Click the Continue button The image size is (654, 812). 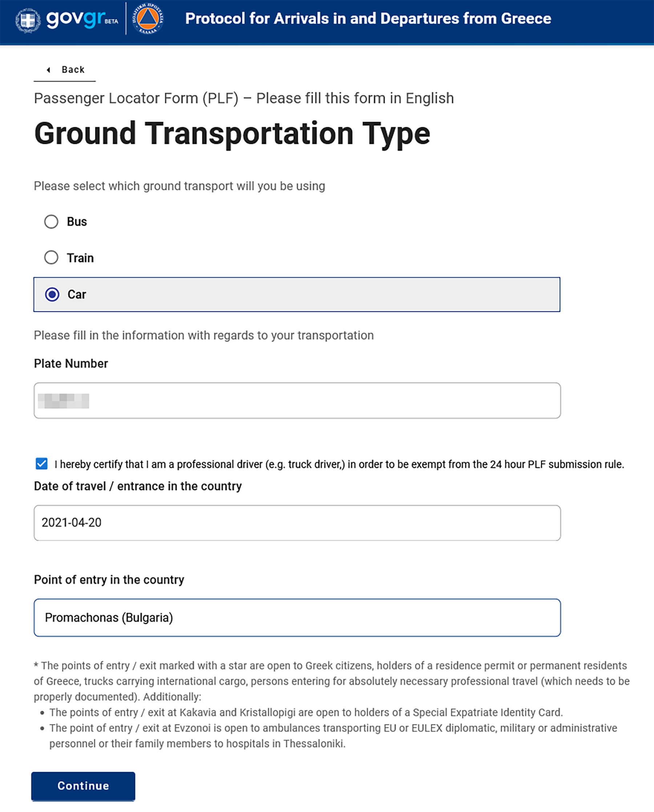pyautogui.click(x=83, y=785)
